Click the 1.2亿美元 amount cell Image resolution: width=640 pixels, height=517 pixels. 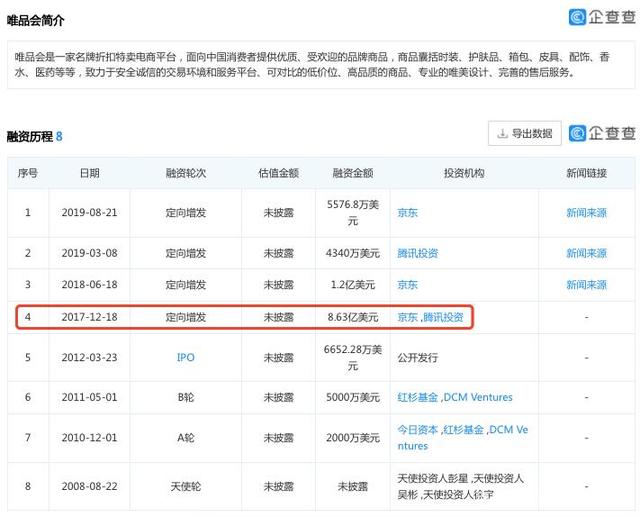(x=353, y=285)
